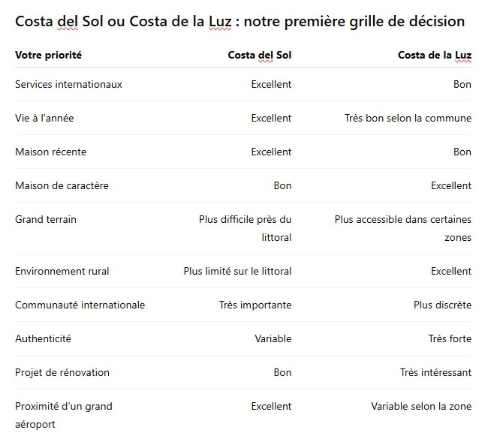This screenshot has height=448, width=491.
Task: Select the 'Services internationaux' row label
Action: pos(68,85)
